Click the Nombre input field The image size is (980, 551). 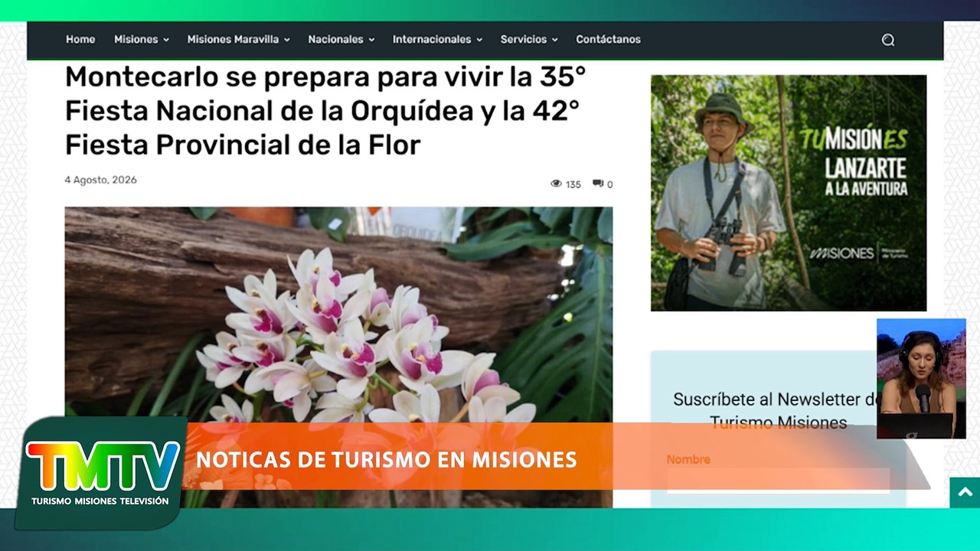778,479
